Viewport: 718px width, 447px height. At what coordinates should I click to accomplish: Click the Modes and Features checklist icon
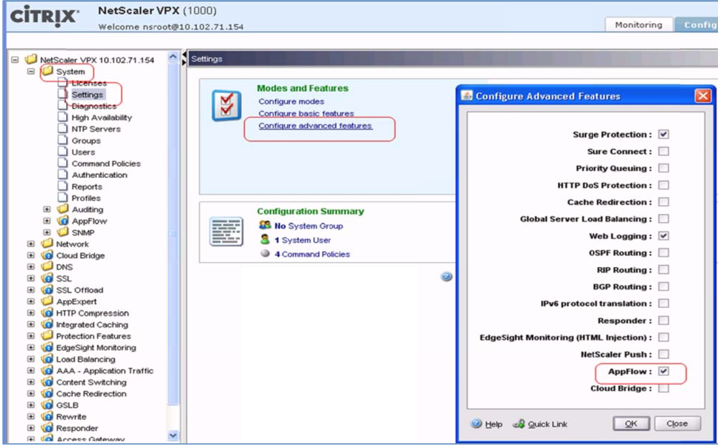pyautogui.click(x=227, y=106)
